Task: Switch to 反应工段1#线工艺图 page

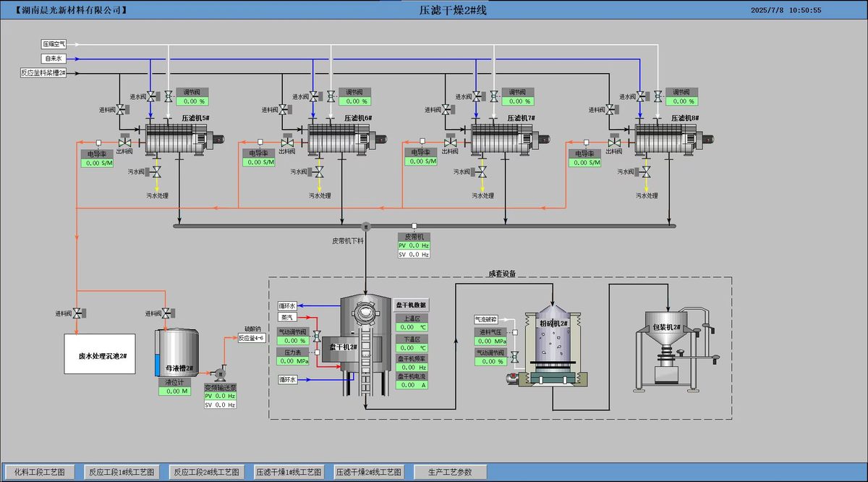Action: pyautogui.click(x=122, y=472)
